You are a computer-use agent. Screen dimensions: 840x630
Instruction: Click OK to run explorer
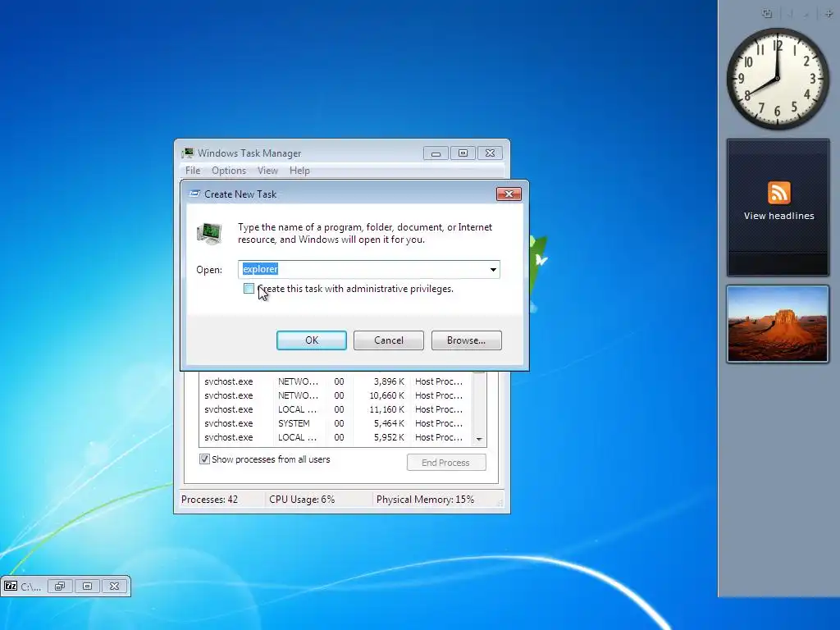pos(311,340)
